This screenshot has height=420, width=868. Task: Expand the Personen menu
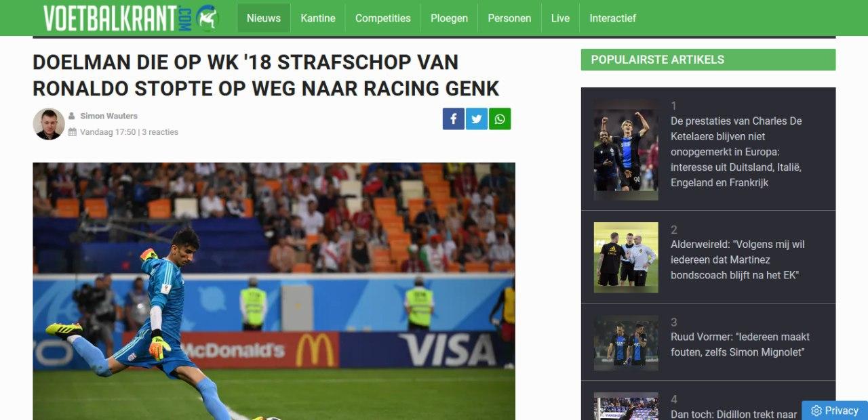tap(510, 18)
